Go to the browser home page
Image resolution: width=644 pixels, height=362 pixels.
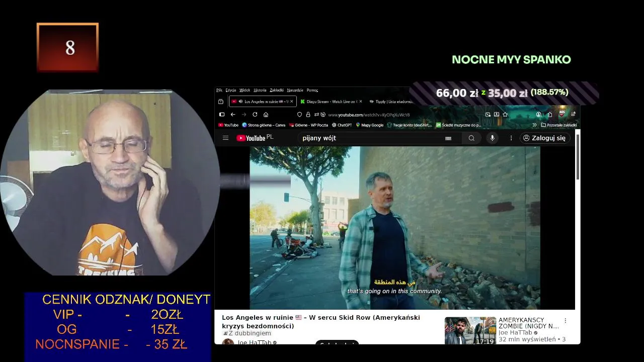click(266, 115)
